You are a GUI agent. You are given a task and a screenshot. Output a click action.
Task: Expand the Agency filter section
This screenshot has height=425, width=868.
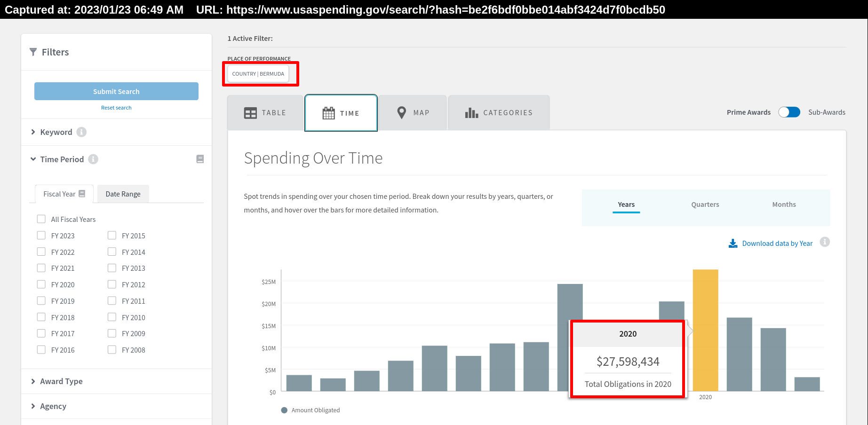click(x=48, y=406)
